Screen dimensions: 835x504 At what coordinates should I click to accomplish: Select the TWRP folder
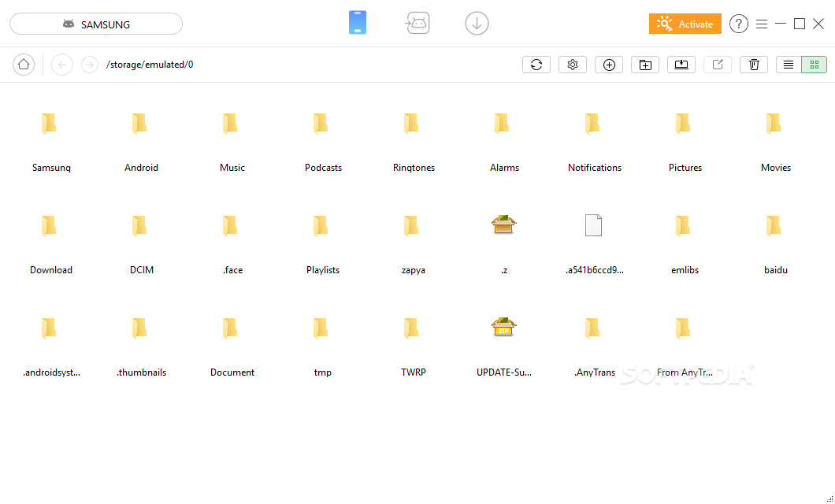pyautogui.click(x=414, y=346)
